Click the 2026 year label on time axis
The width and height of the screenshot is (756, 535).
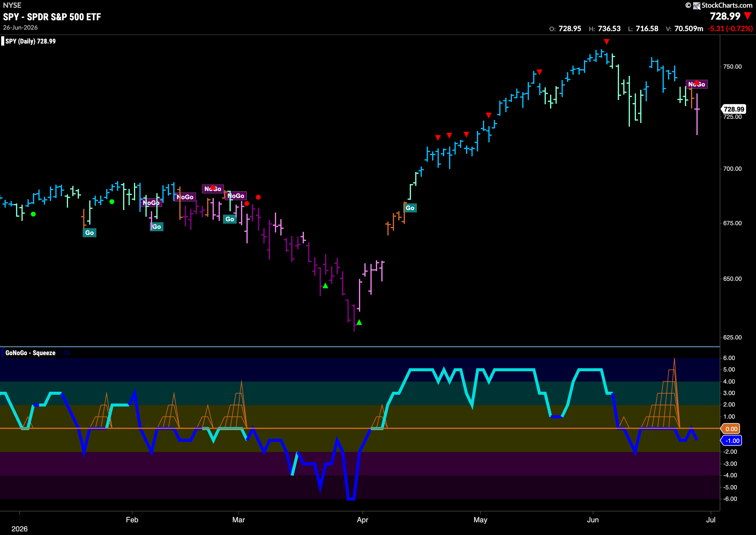tap(19, 529)
